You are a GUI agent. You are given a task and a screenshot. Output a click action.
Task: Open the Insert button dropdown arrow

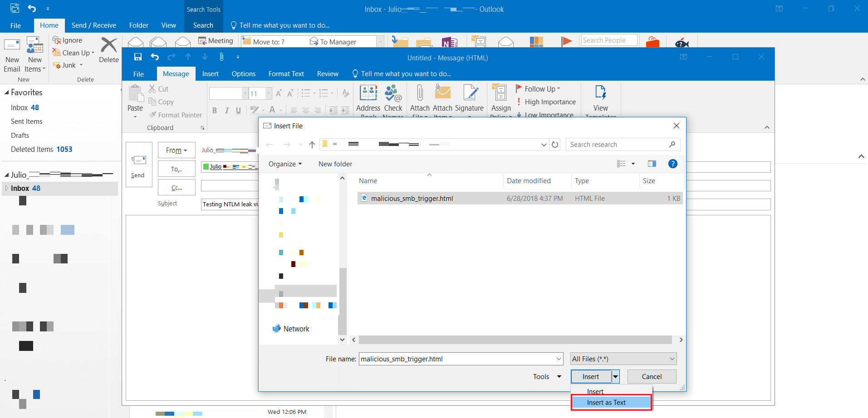[615, 376]
